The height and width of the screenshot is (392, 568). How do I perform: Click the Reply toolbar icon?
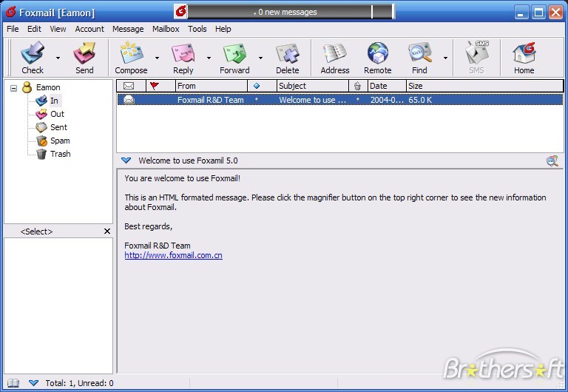[183, 53]
